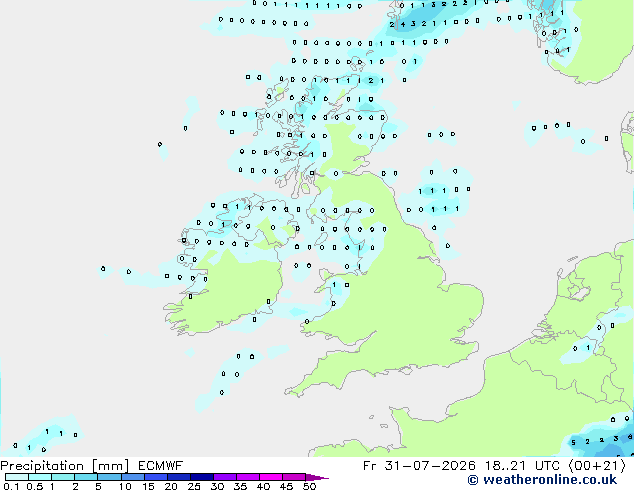Choose the 40–45 mm magenta legend swatch
This screenshot has width=634, height=490.
271,477
